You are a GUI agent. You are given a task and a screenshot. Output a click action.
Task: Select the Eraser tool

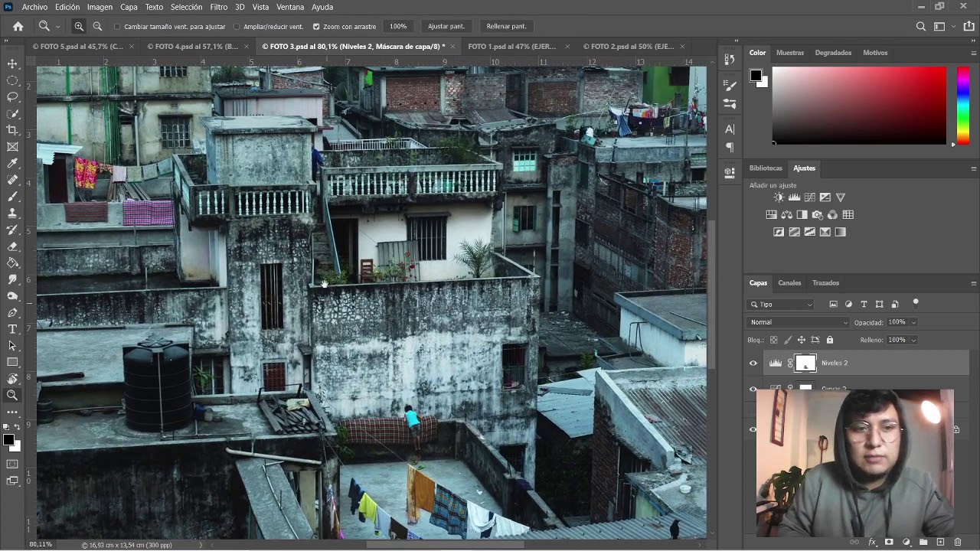tap(12, 246)
